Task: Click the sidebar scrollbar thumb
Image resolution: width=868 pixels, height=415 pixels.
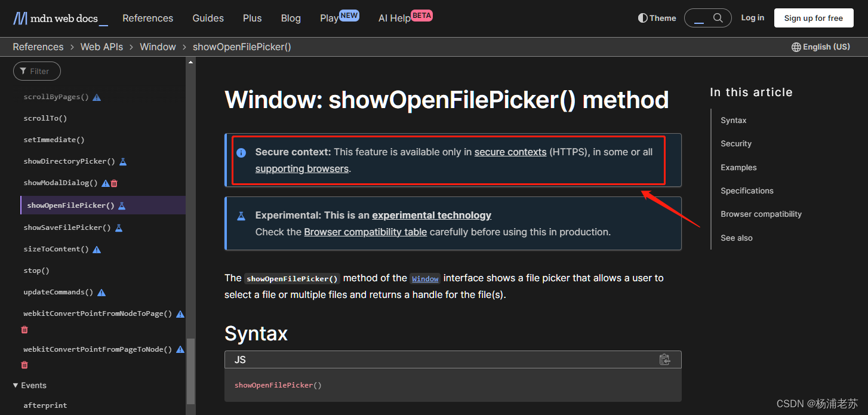Action: pos(190,371)
